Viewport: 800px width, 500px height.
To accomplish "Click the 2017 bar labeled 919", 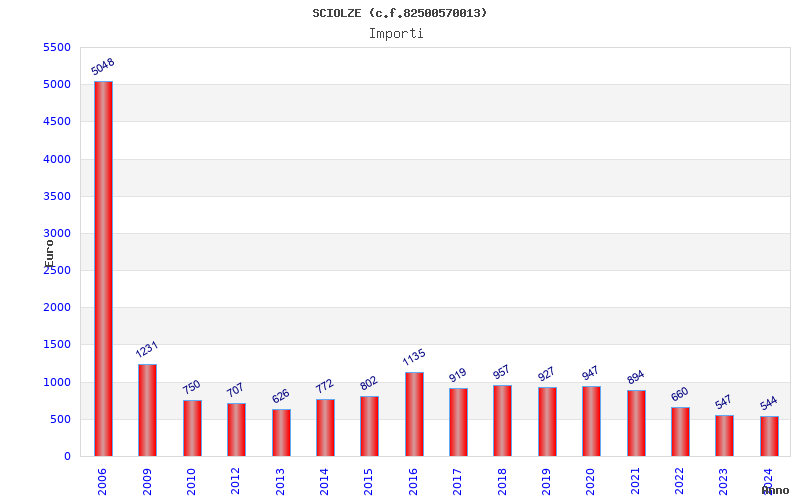I will click(x=458, y=422).
